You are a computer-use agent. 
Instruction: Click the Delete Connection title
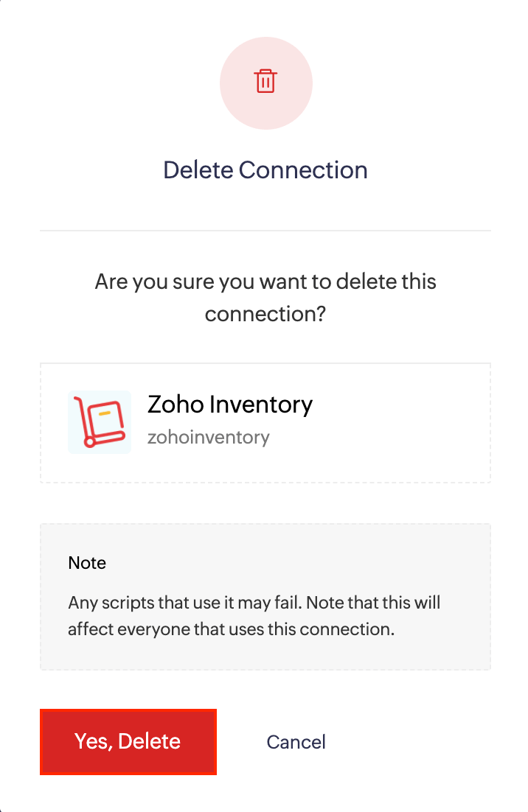[x=266, y=170]
